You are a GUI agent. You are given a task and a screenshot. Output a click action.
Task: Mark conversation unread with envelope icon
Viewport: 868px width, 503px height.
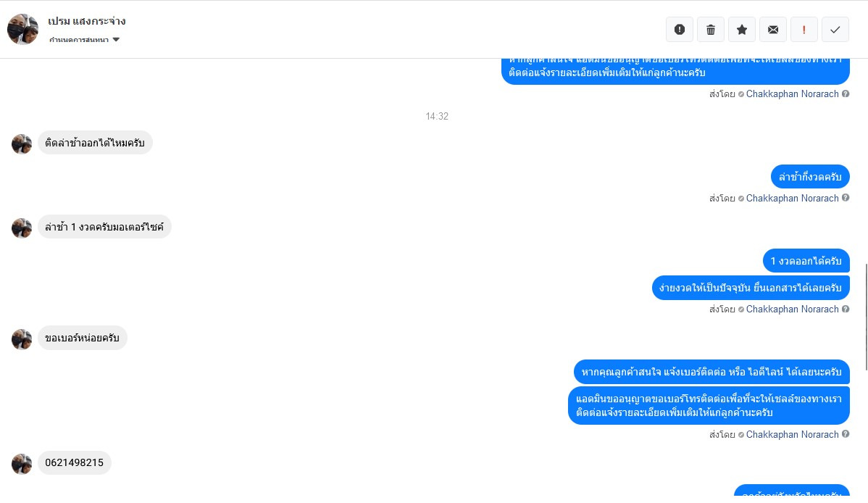click(x=773, y=30)
